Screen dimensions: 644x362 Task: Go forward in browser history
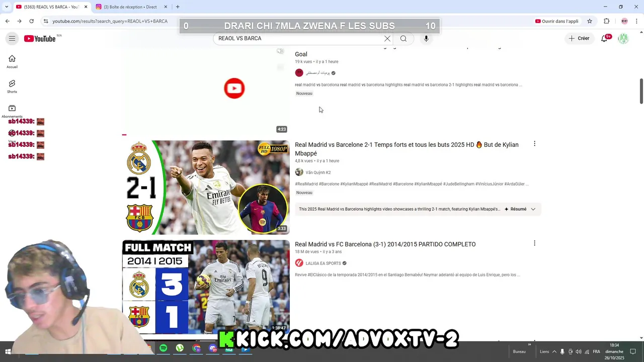tap(19, 21)
